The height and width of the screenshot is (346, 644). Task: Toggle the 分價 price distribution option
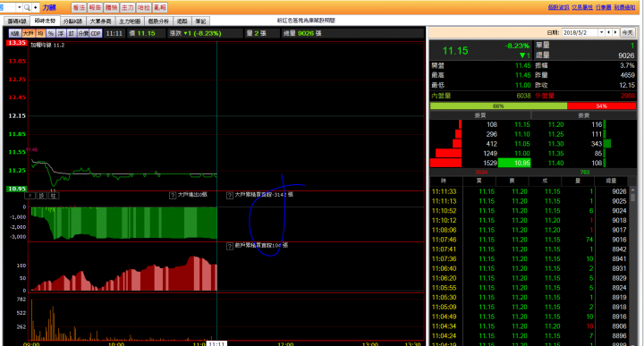click(x=83, y=34)
